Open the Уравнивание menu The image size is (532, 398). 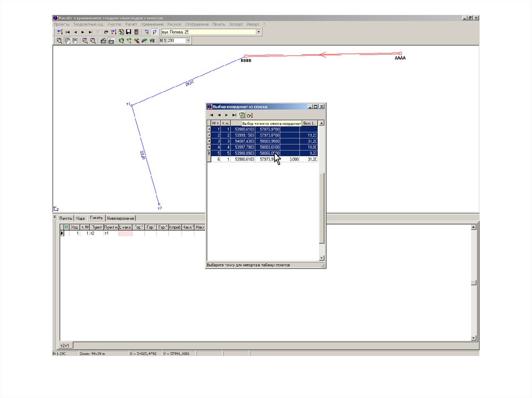tap(152, 24)
